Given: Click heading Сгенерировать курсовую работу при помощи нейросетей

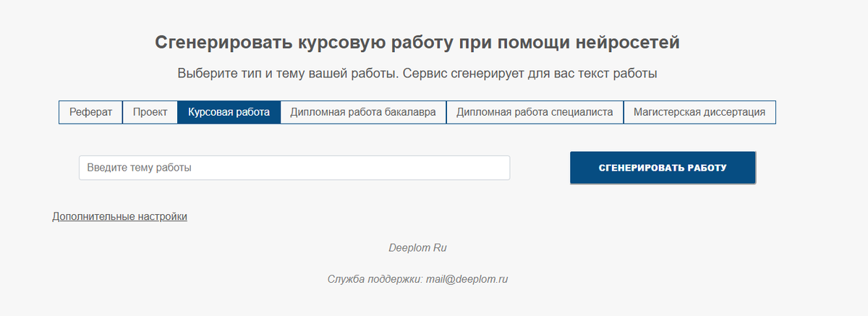Looking at the screenshot, I should [x=417, y=43].
